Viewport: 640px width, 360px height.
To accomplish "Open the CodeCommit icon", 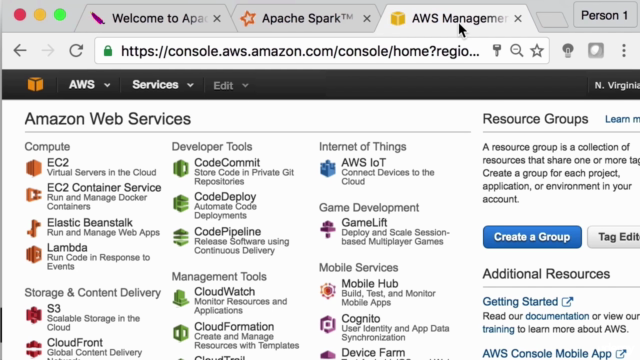I will tap(181, 168).
